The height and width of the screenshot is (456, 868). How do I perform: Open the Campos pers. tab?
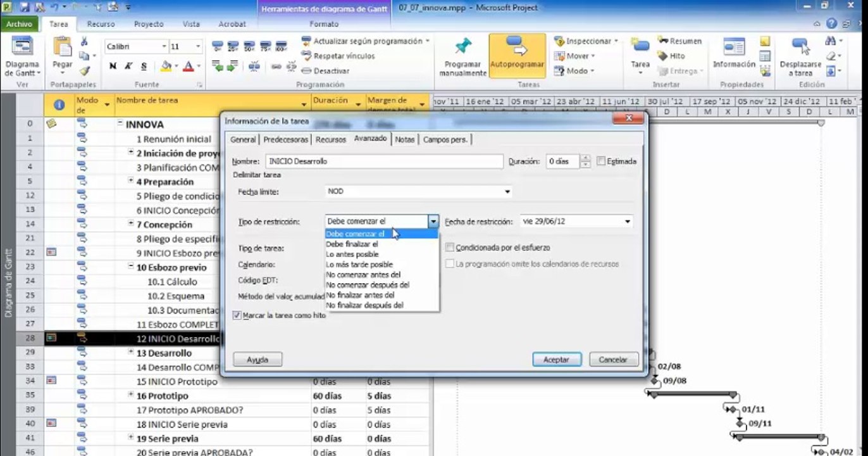(445, 139)
